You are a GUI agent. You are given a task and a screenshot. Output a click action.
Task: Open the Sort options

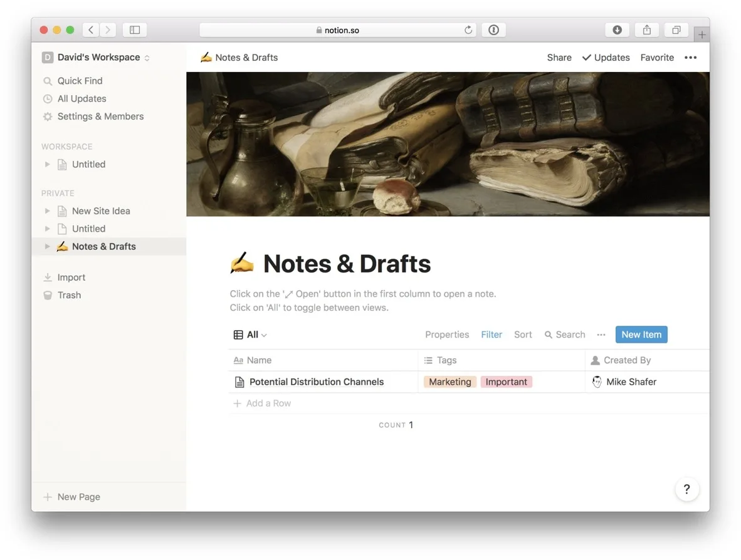point(523,334)
